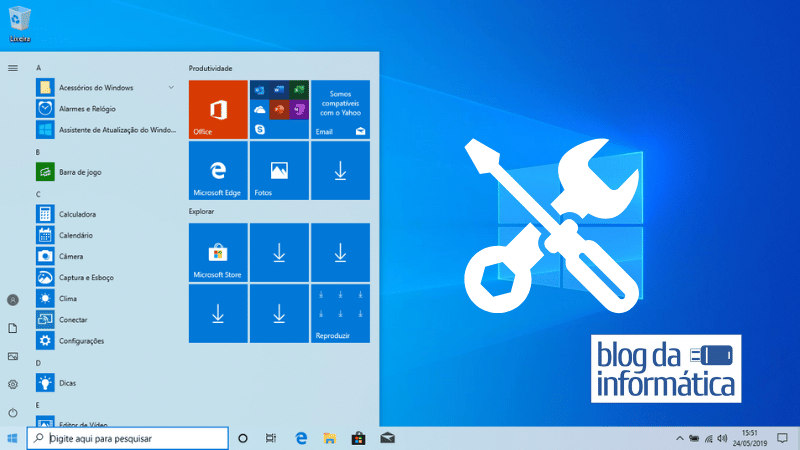Screen dimensions: 800x450
Task: Click the Office tile
Action: tap(218, 109)
